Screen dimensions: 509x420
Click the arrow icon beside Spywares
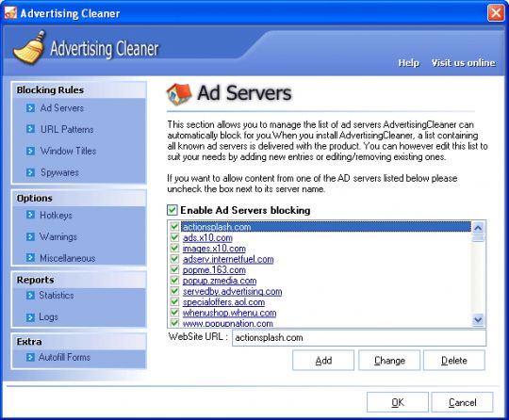coord(30,172)
